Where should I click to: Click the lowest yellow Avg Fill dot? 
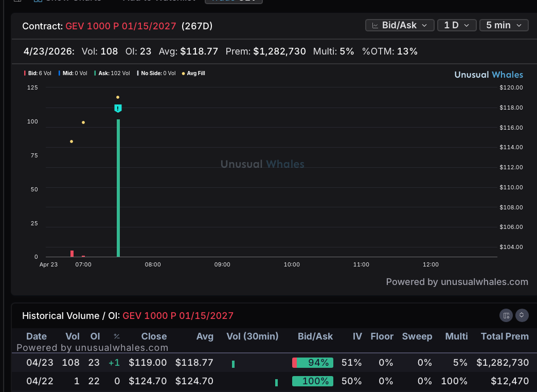71,141
